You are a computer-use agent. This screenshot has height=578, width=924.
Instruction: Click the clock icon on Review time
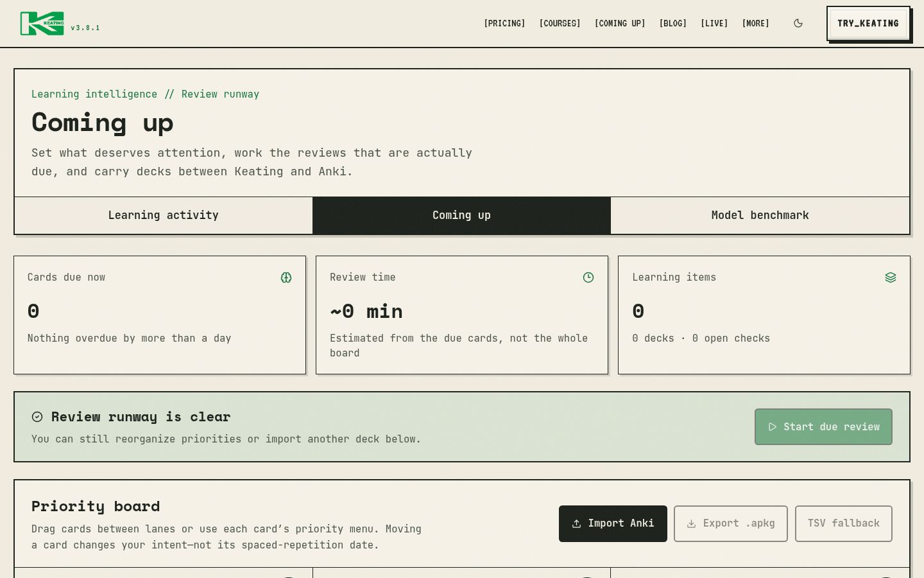pyautogui.click(x=588, y=277)
